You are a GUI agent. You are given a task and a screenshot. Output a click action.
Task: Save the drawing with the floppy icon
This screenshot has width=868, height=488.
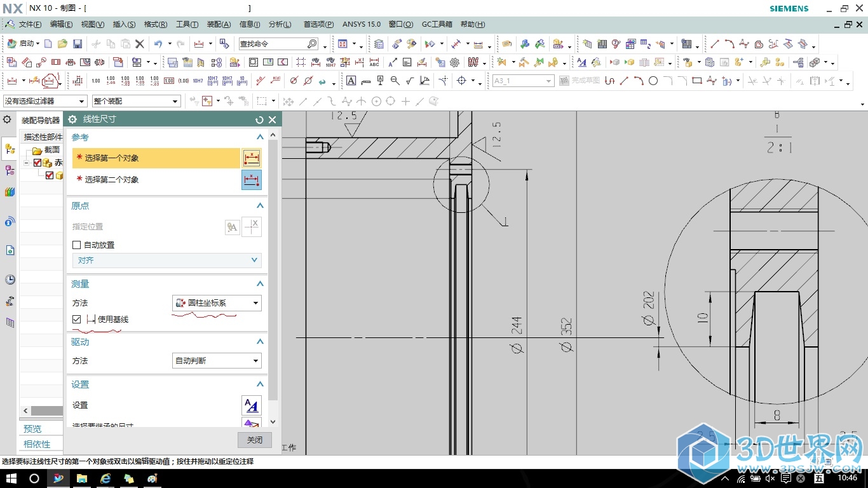[x=78, y=44]
